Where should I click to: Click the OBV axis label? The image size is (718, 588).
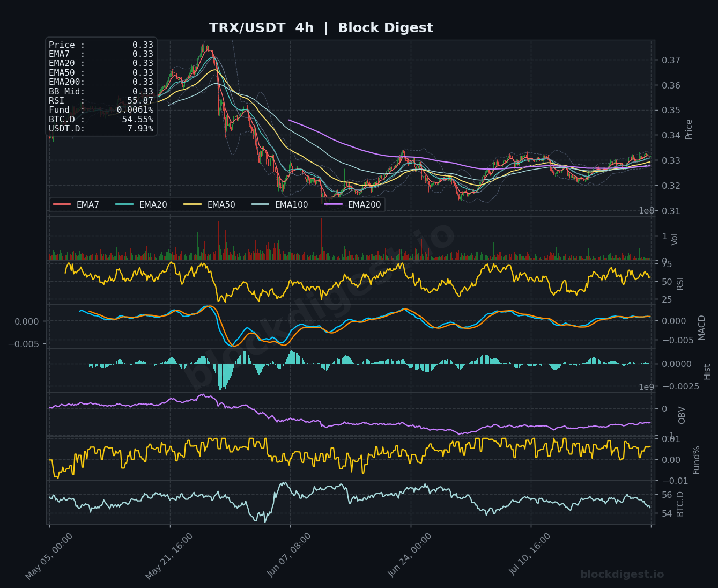[682, 415]
